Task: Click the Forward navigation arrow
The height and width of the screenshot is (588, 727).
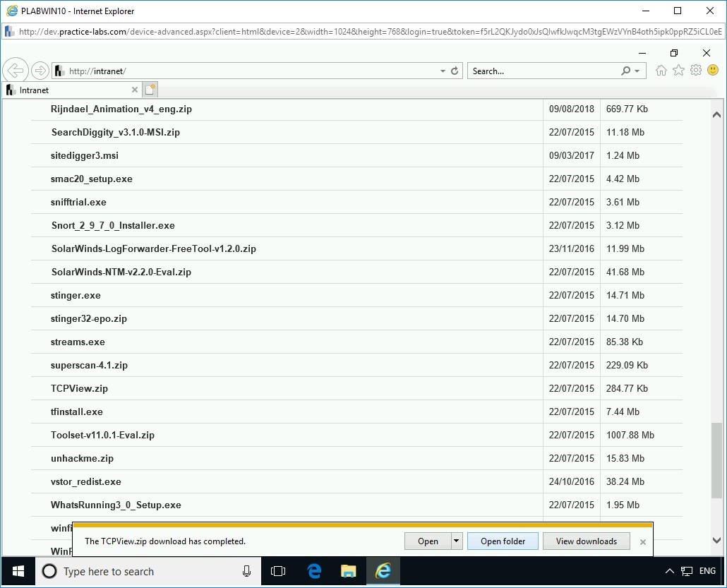Action: (40, 70)
